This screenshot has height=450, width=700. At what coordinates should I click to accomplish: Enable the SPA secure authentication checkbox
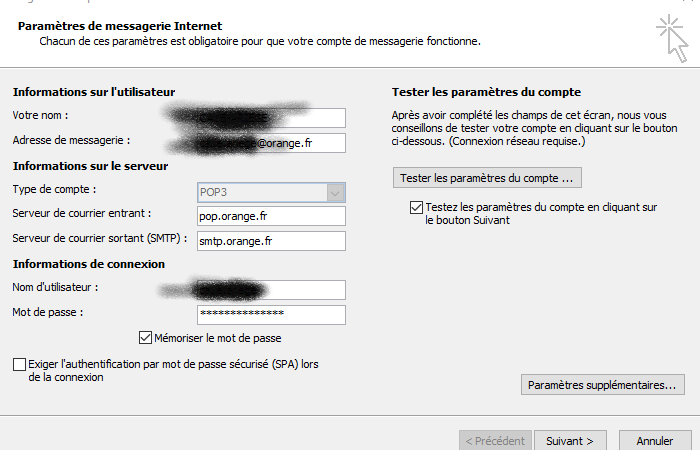coord(20,365)
